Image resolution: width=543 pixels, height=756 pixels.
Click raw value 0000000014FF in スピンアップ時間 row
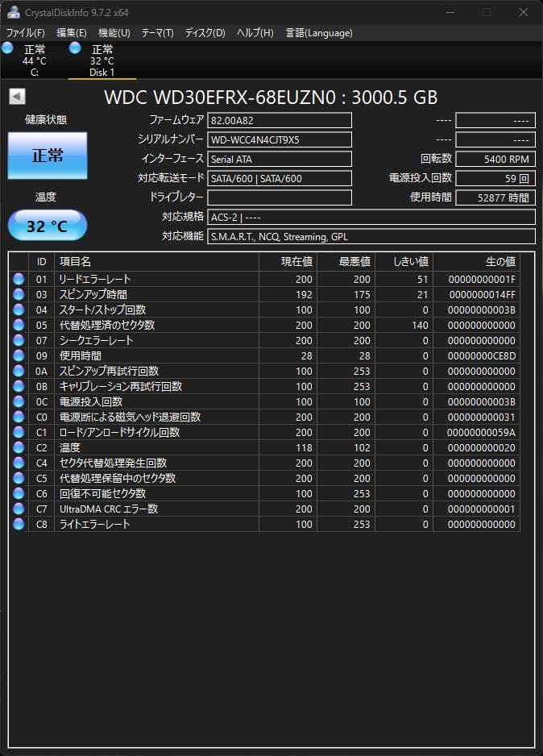(483, 295)
